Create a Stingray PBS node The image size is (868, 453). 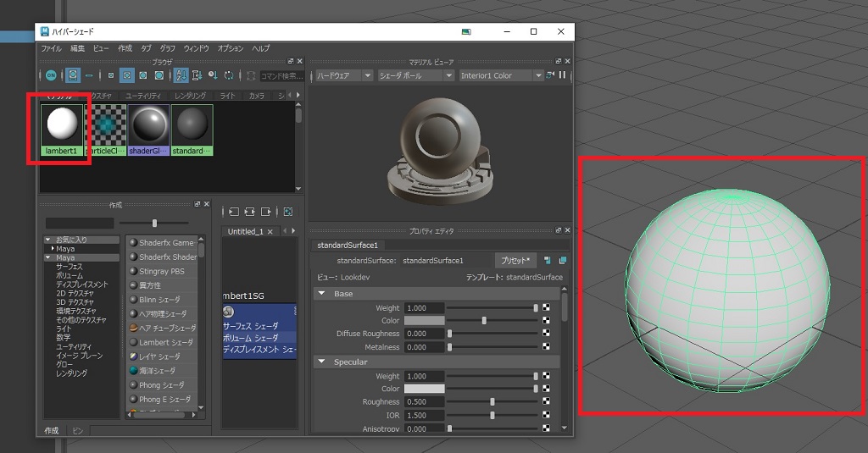pos(161,272)
